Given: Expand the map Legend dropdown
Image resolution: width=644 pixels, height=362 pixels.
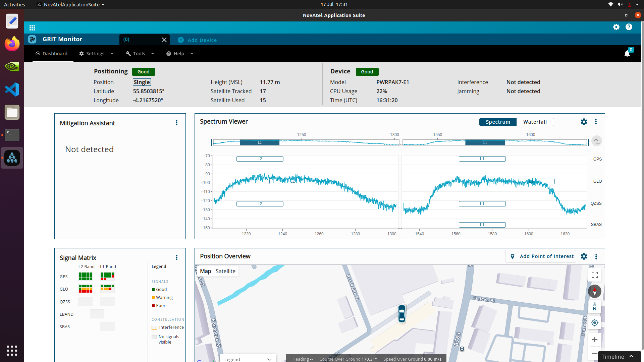Looking at the screenshot, I should point(248,359).
